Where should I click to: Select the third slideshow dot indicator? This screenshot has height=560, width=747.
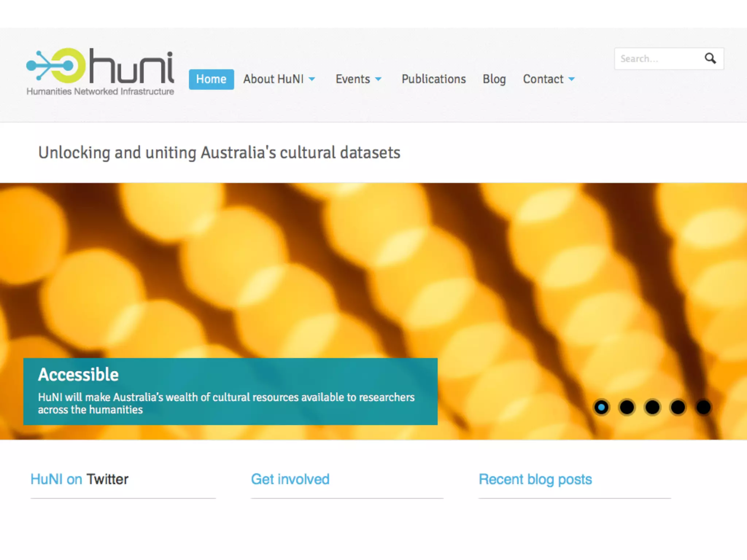(x=653, y=407)
